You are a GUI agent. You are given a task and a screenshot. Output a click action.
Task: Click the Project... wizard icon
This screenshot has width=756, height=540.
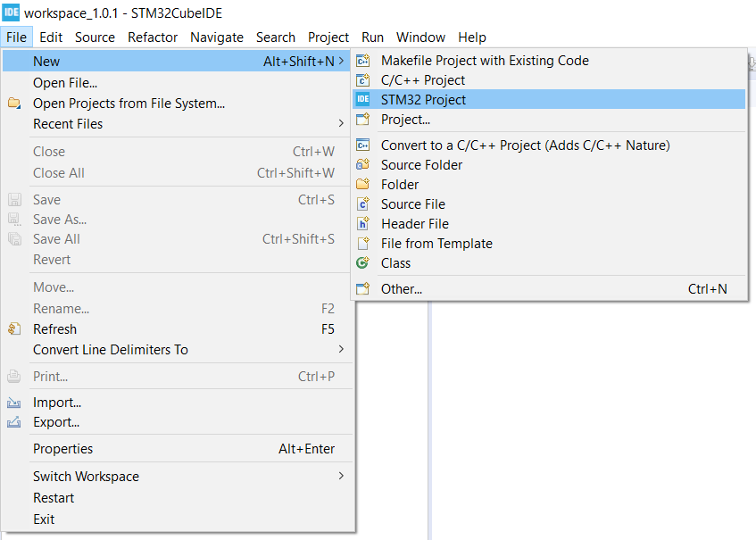click(362, 119)
